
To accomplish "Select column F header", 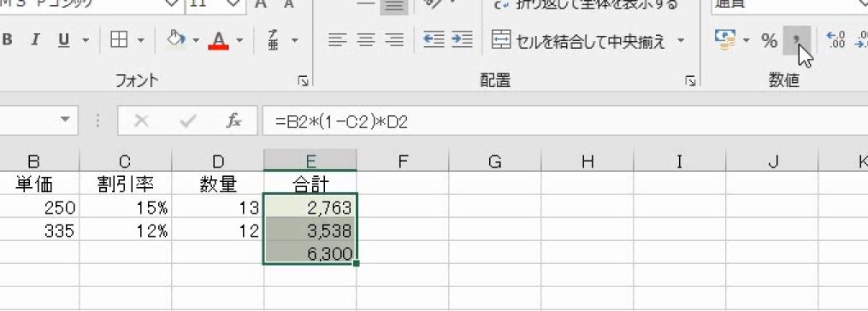I will click(x=403, y=161).
